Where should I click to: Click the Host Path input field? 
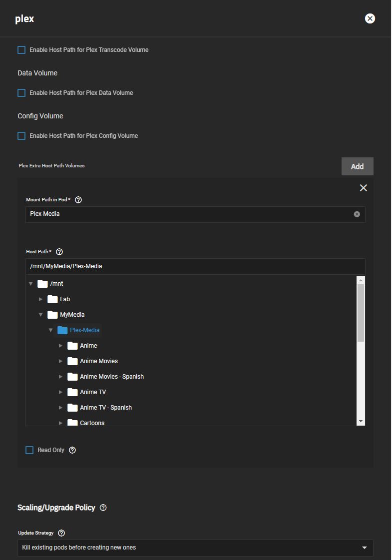click(195, 266)
